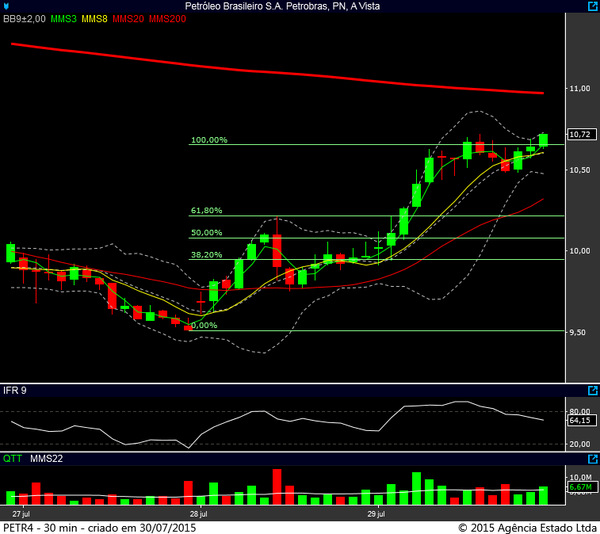Select the yellow MMS8 indicator label
The width and height of the screenshot is (600, 534).
94,19
